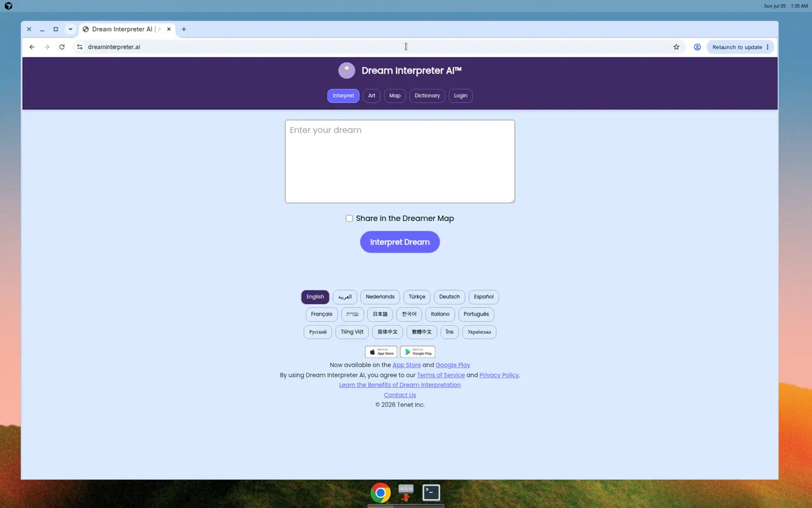Click the Interpret Dream button

click(400, 242)
